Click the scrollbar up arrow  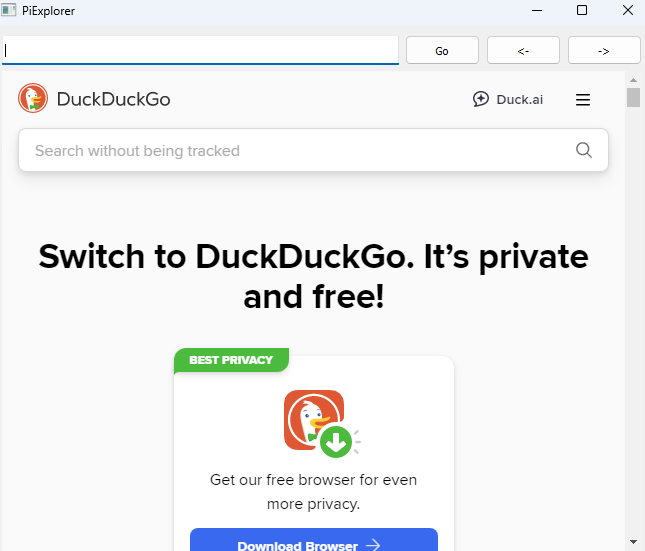click(633, 80)
